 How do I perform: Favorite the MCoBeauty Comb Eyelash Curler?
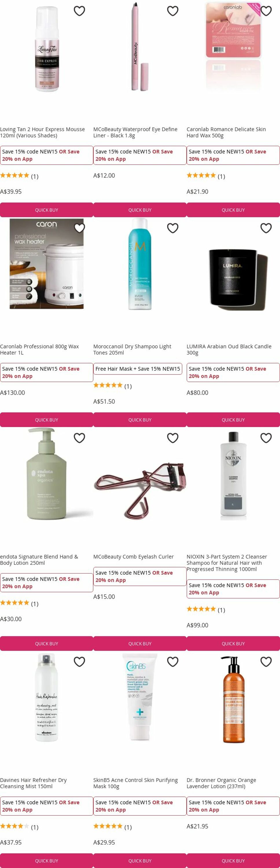173,438
